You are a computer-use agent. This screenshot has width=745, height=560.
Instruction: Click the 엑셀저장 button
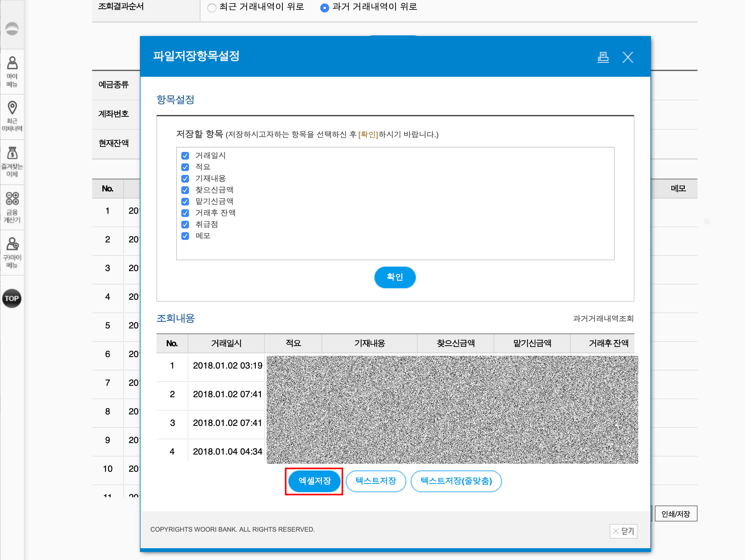(x=314, y=481)
